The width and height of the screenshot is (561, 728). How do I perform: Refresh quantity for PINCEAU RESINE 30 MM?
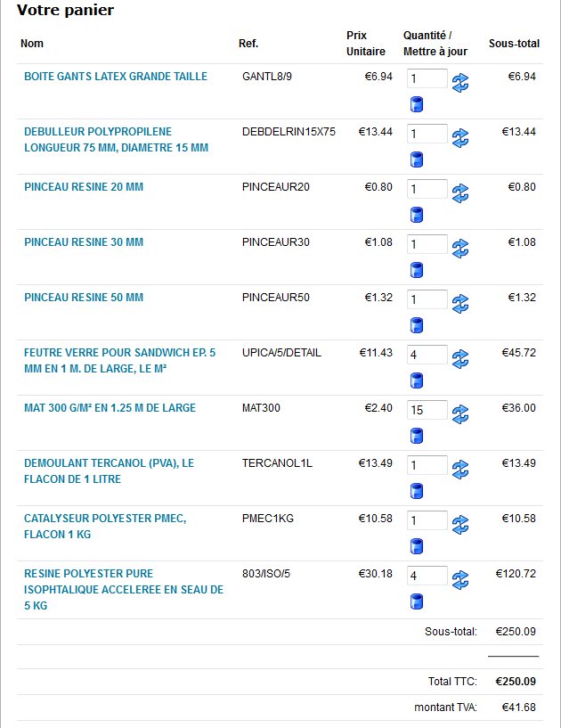(460, 249)
